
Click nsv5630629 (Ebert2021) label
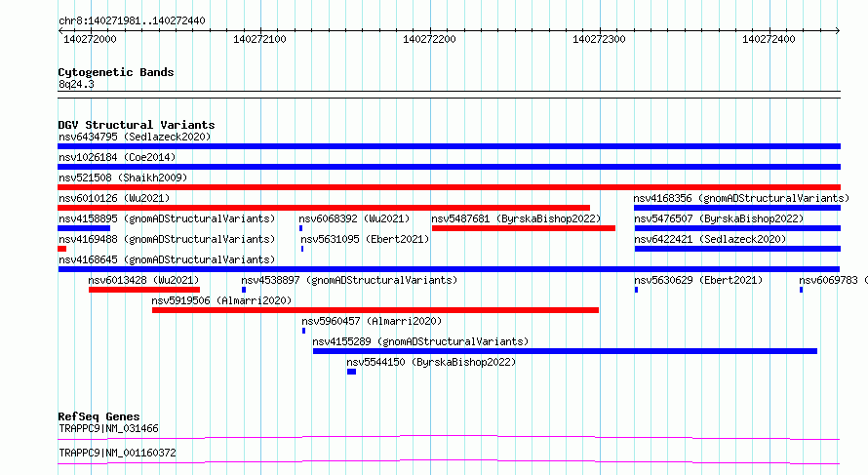698,280
